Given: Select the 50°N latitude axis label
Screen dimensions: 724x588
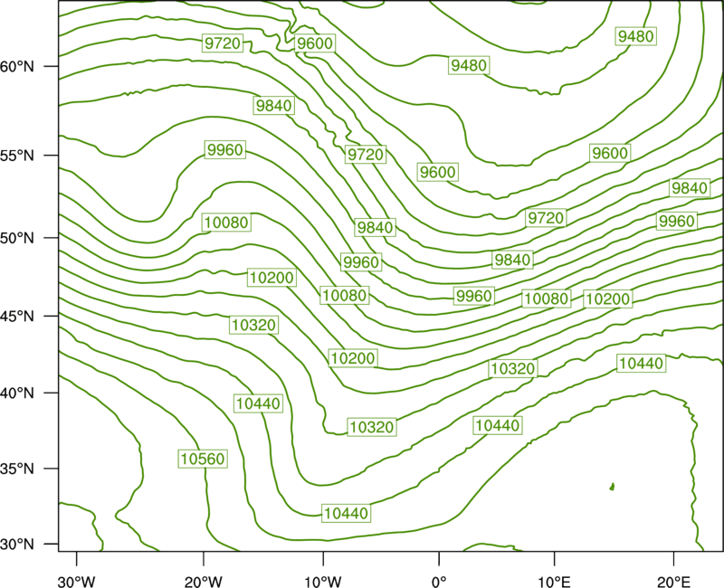Looking at the screenshot, I should [17, 238].
